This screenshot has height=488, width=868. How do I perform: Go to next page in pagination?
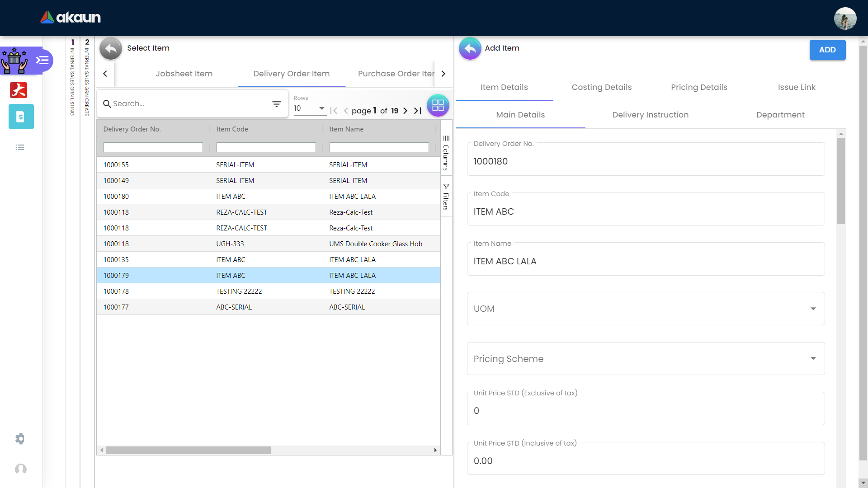[406, 111]
